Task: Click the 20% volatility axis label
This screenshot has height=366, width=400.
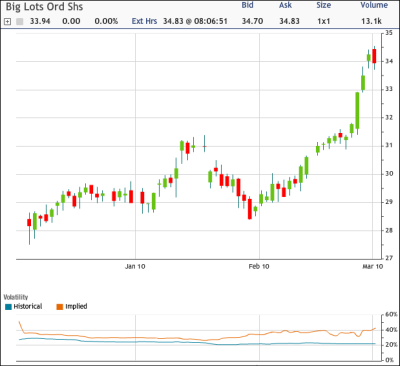Action: coord(391,345)
